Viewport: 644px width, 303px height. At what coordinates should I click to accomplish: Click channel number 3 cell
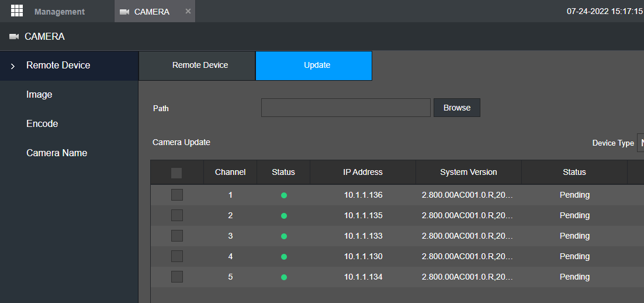click(230, 236)
